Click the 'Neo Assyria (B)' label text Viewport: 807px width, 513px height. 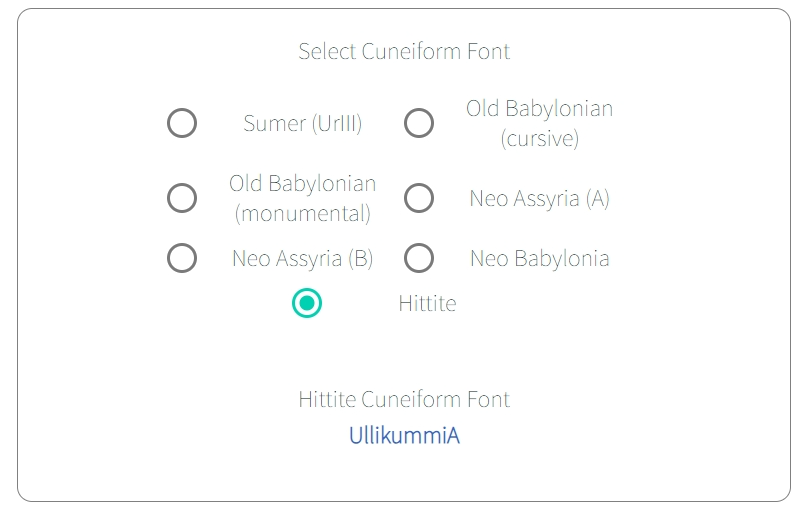(x=302, y=258)
